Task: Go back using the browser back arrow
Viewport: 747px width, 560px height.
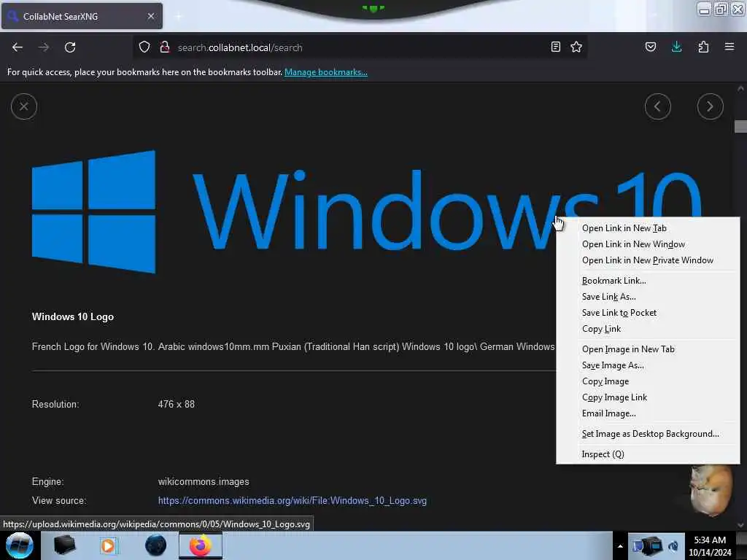Action: click(x=18, y=47)
